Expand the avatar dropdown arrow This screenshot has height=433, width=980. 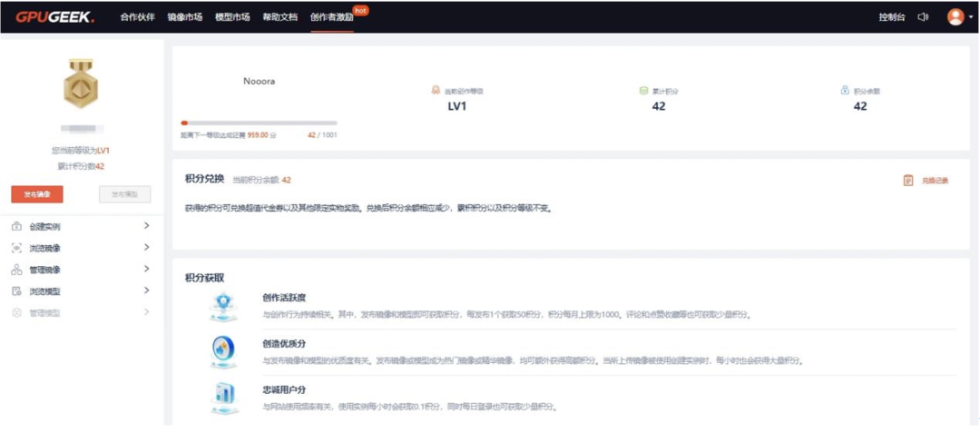click(x=971, y=17)
